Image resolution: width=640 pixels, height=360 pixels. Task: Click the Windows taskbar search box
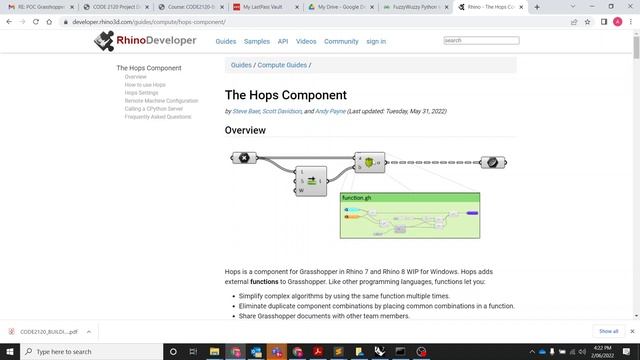pyautogui.click(x=91, y=351)
